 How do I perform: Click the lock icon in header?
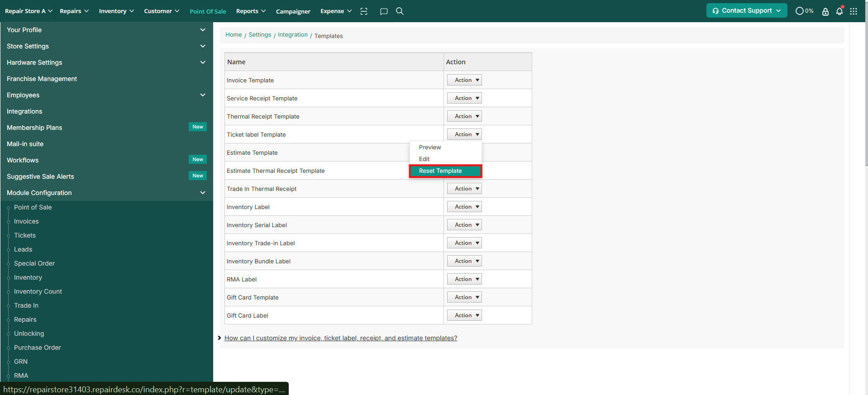click(x=825, y=11)
